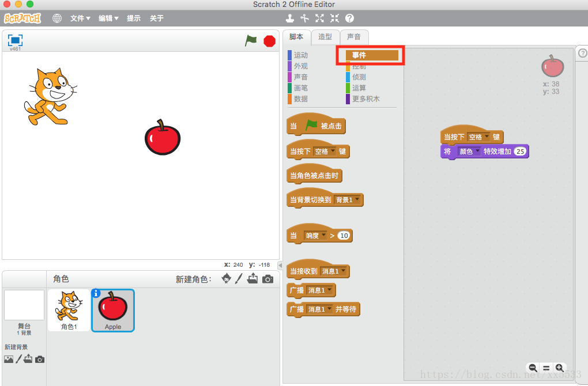Click the 10 value field in loudness block
588x386 pixels.
click(344, 236)
